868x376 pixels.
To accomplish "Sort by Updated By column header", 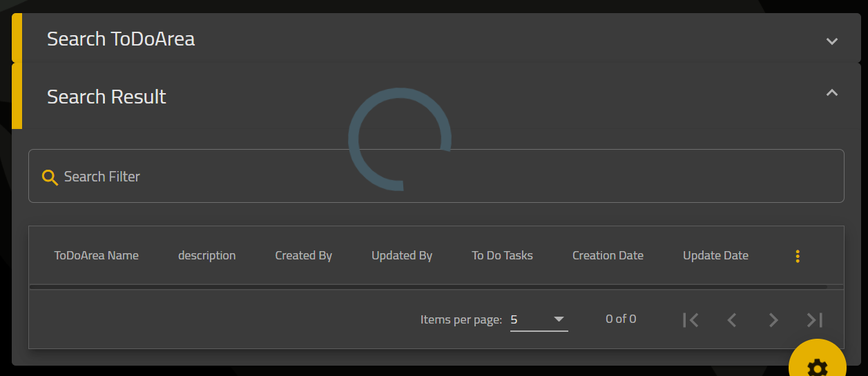I will 402,255.
